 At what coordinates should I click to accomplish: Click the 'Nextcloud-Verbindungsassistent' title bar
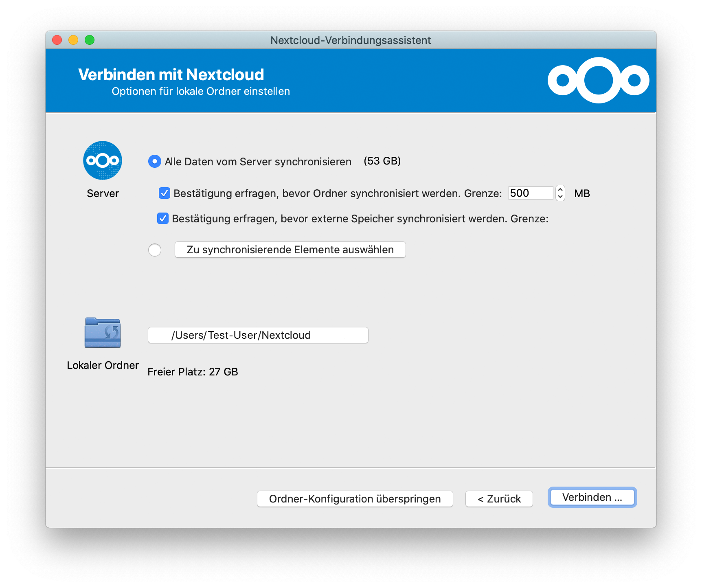[350, 40]
